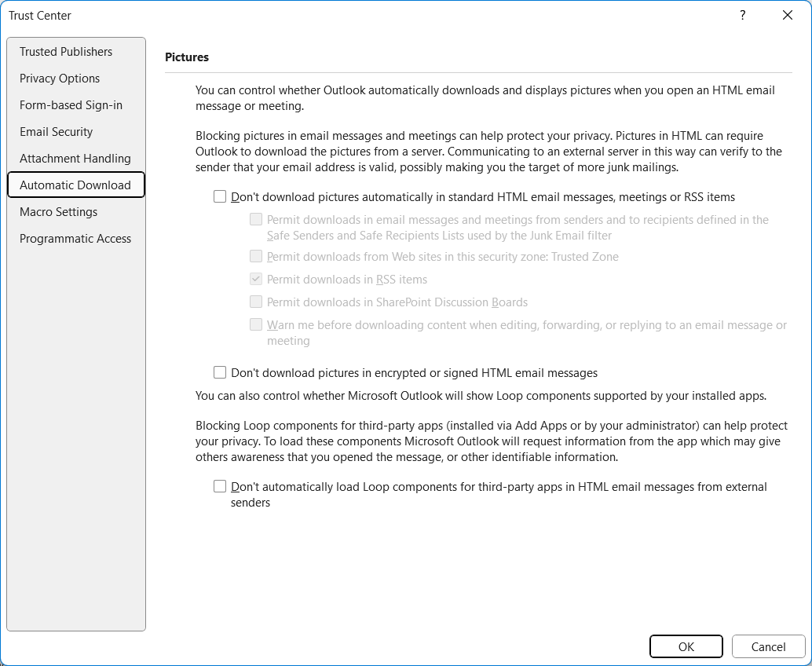The width and height of the screenshot is (812, 666).
Task: Open the help question mark icon
Action: point(743,15)
